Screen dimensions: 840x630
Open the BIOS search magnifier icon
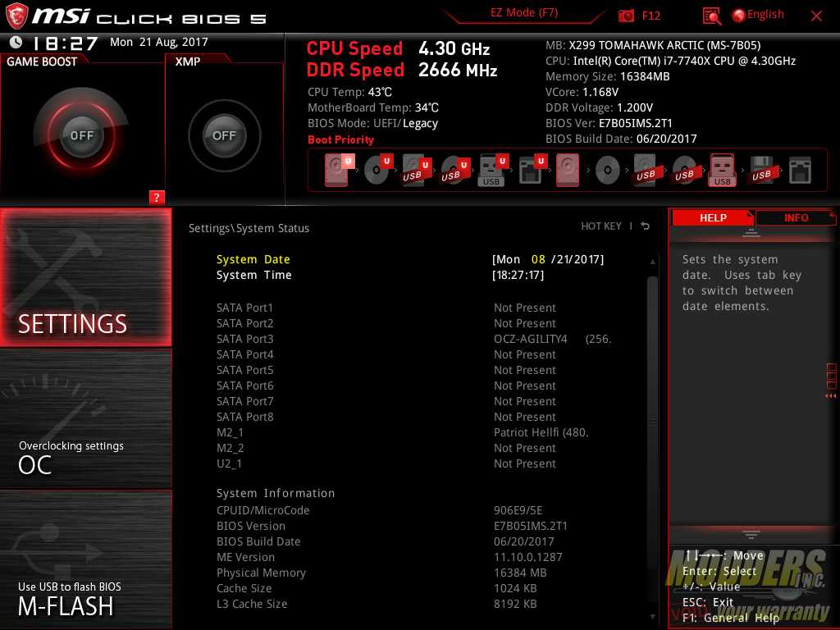pyautogui.click(x=711, y=16)
